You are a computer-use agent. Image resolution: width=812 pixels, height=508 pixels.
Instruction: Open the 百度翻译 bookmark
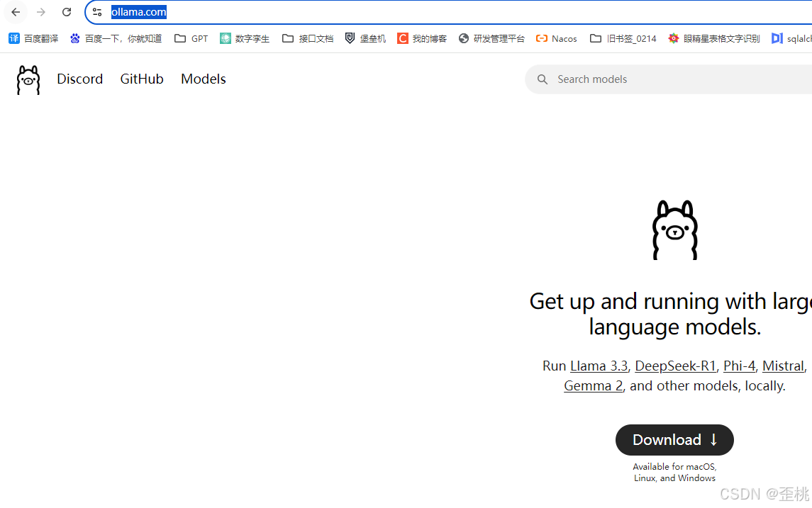tap(33, 38)
